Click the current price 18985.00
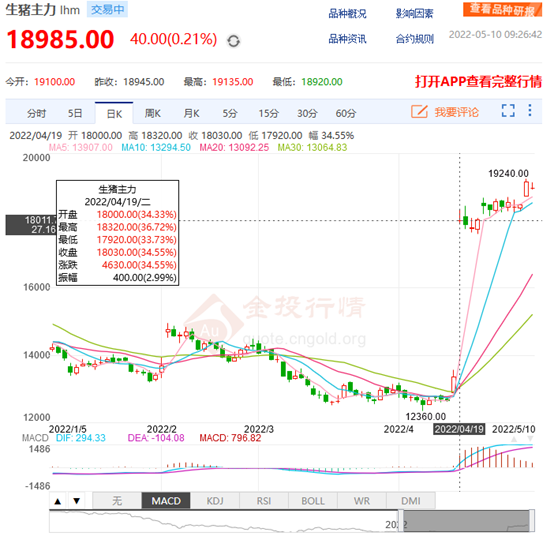Screen dimensions: 554x536 tap(60, 39)
